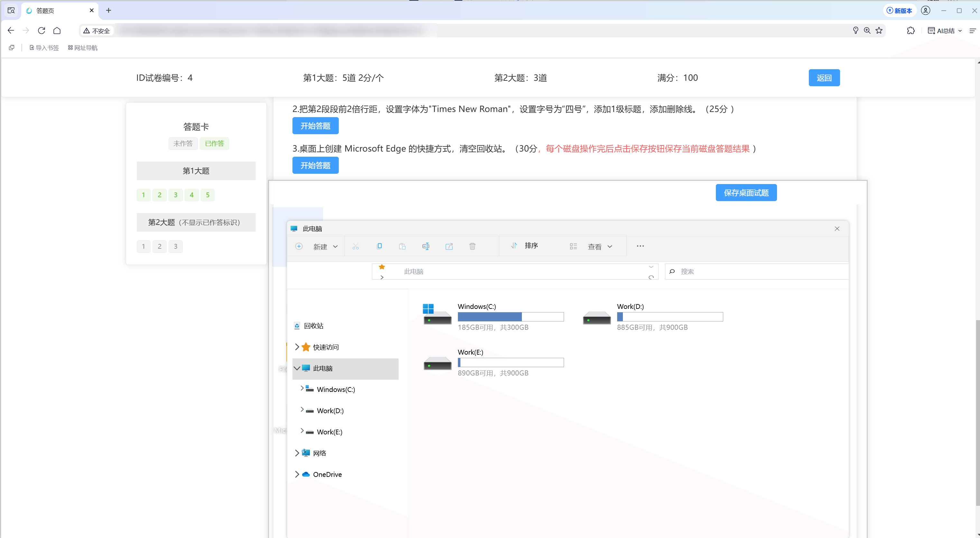Open the 回收站 item in sidebar
Screen dimensions: 980x538
point(313,326)
